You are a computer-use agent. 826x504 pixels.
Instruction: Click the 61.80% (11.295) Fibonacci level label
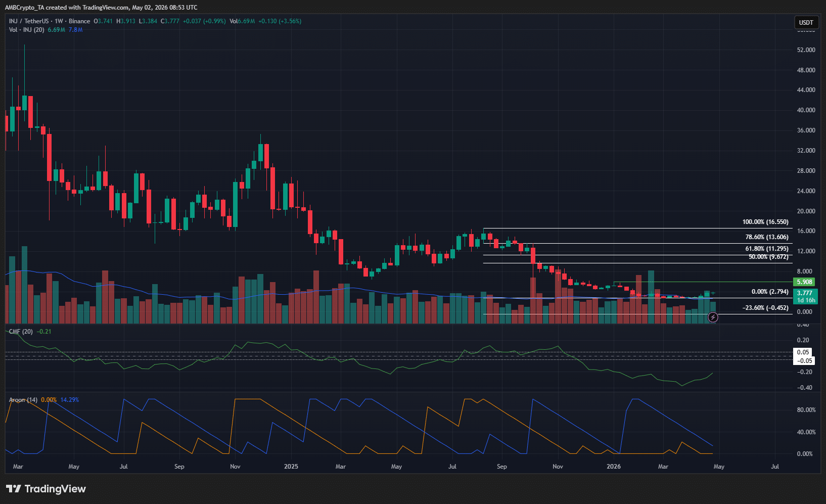pyautogui.click(x=767, y=249)
